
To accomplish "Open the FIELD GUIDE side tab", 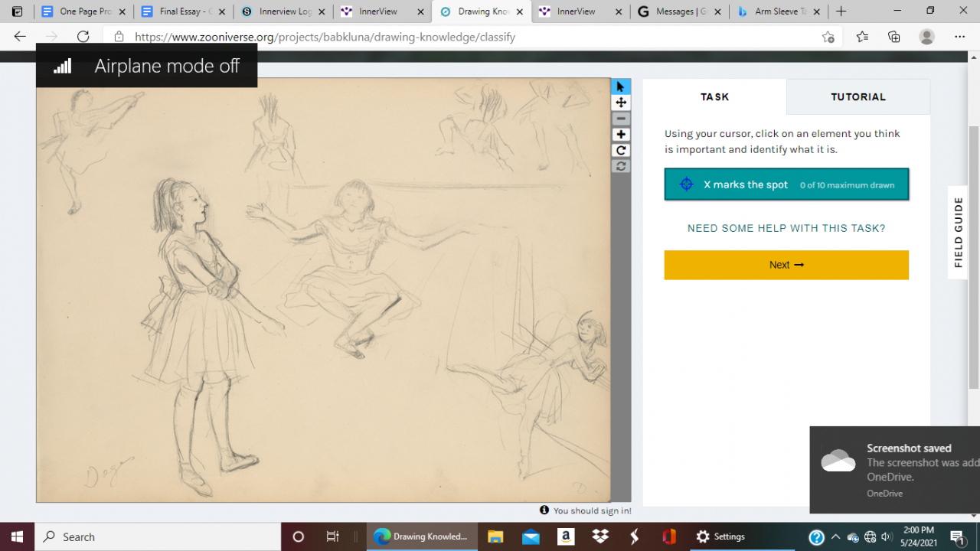I will pyautogui.click(x=958, y=233).
